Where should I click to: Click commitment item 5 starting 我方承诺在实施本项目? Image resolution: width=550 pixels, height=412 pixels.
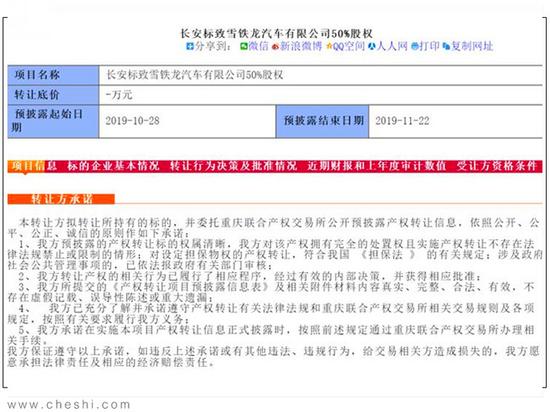click(271, 335)
